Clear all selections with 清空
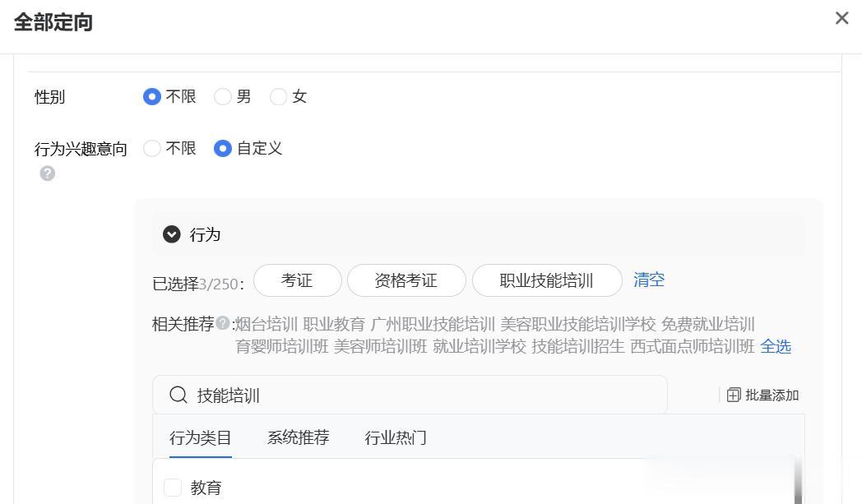The width and height of the screenshot is (862, 504). [x=649, y=280]
